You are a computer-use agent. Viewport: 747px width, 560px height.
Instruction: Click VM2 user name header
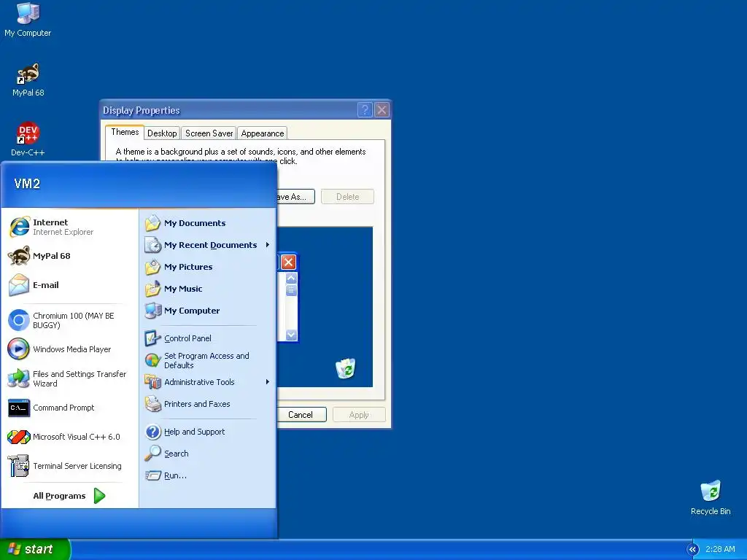[x=27, y=184]
